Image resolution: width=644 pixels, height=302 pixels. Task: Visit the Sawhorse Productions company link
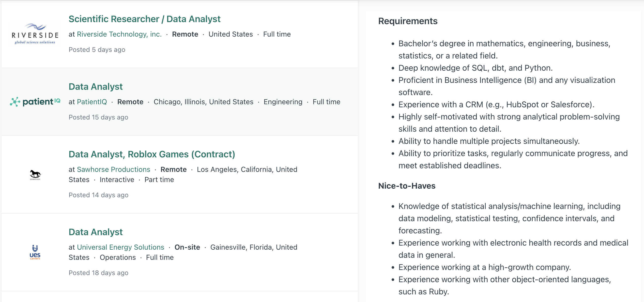coord(113,170)
